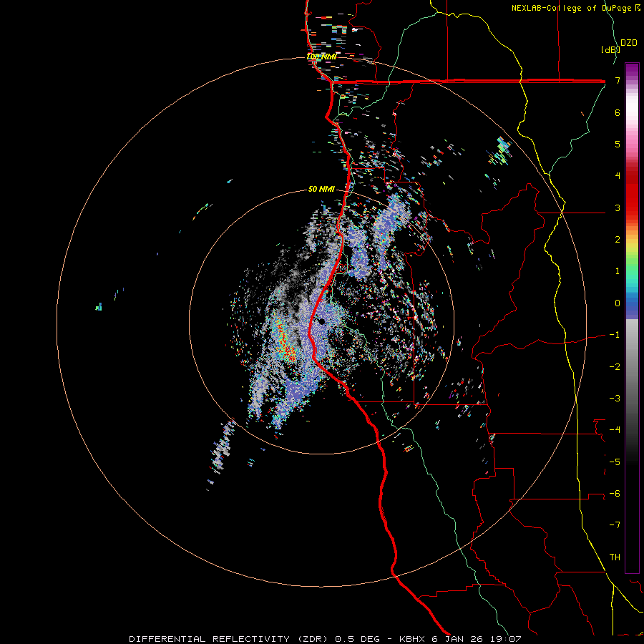Click the NEXLAB-College of DuPage watermark text

click(576, 8)
